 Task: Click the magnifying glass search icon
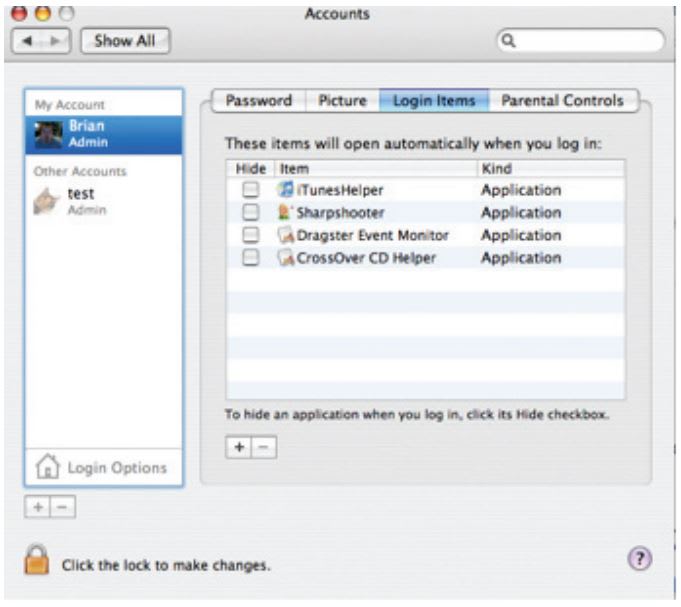point(508,40)
